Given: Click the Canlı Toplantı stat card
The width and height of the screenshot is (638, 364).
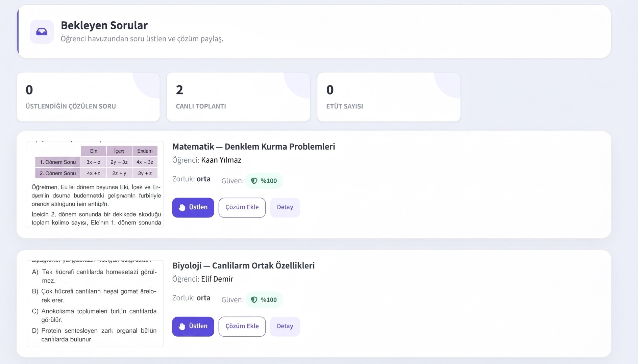Looking at the screenshot, I should (238, 97).
